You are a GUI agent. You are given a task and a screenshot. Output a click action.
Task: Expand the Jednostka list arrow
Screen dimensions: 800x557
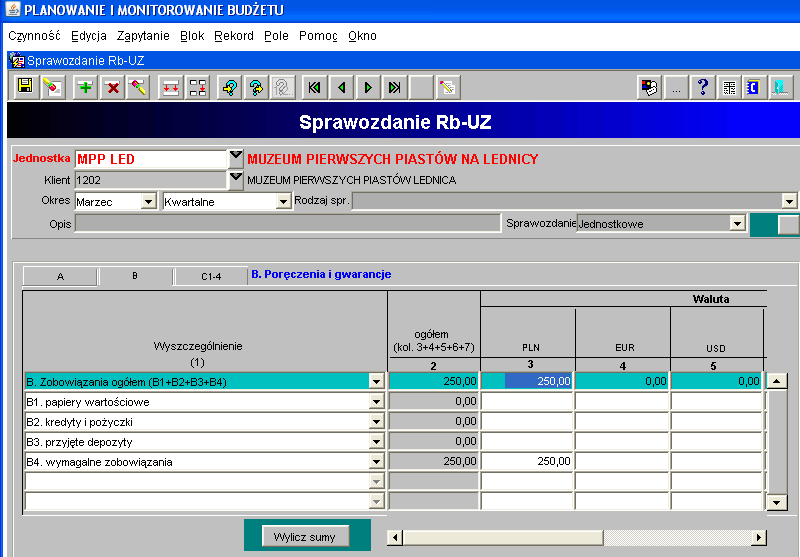click(236, 159)
